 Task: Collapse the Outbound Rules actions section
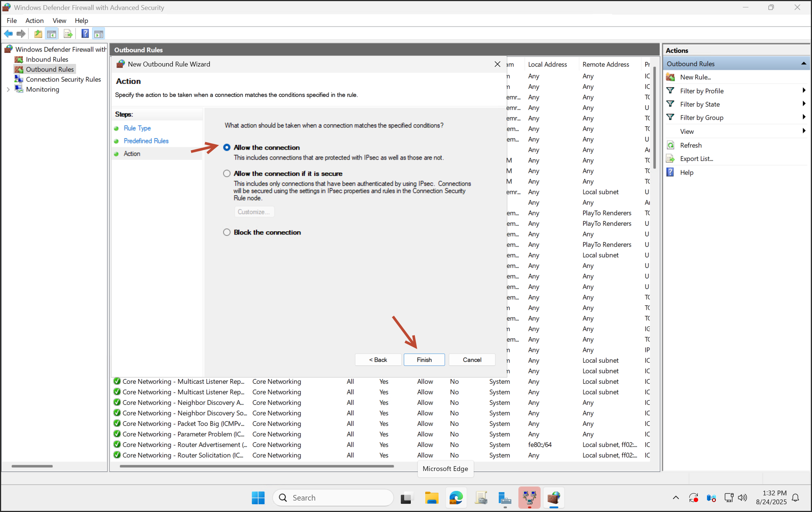tap(803, 64)
